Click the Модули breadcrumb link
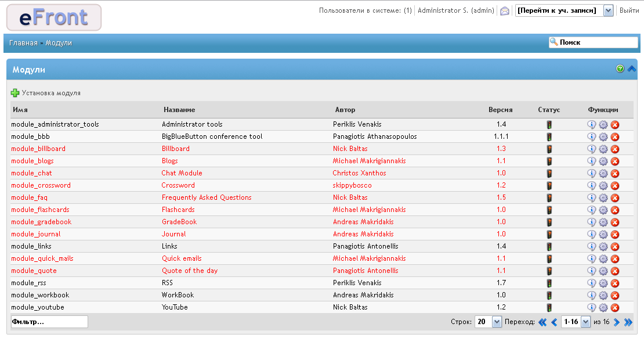The width and height of the screenshot is (644, 338). click(x=59, y=43)
